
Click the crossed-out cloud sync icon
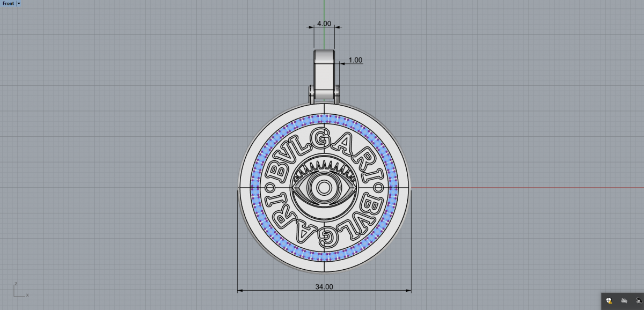pyautogui.click(x=624, y=301)
